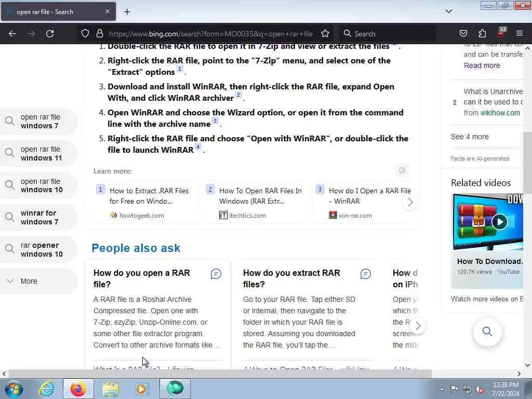Select suggestion 'open rar file windows 7'
This screenshot has height=399, width=532.
point(38,121)
